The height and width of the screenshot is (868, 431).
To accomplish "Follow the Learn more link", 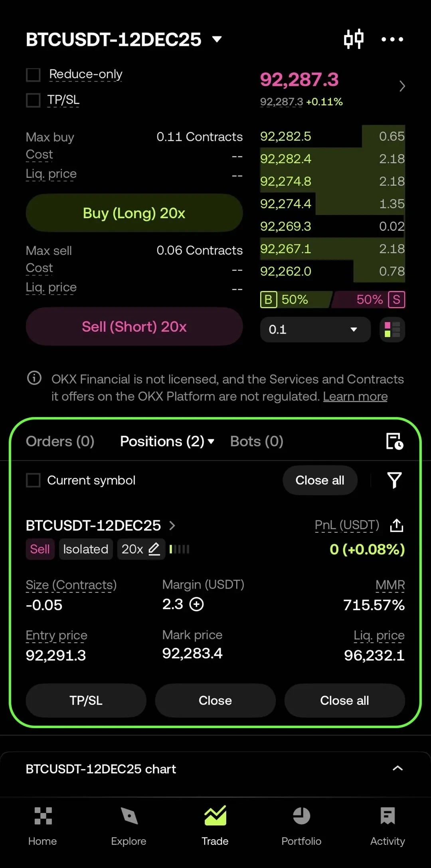I will click(355, 396).
